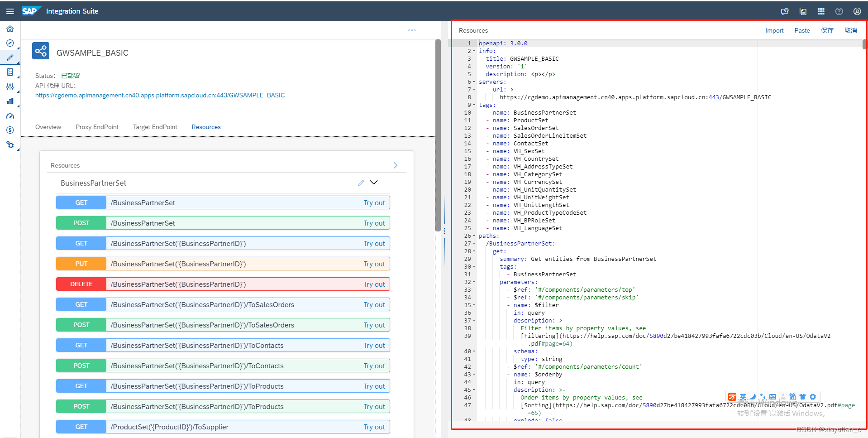Click the GWSAMPLE_BASIC share-node API icon
The height and width of the screenshot is (438, 868).
[x=41, y=51]
